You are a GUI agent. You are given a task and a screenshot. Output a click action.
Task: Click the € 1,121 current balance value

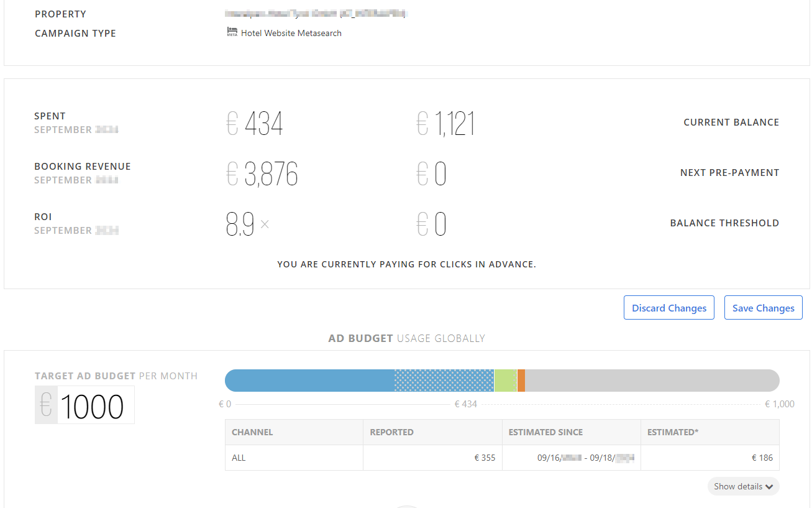tap(445, 124)
